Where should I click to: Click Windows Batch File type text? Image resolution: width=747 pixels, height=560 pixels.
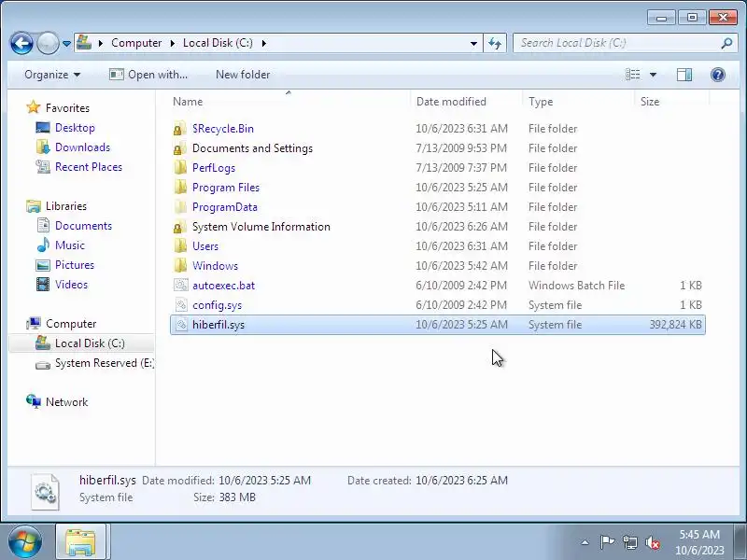tap(576, 286)
